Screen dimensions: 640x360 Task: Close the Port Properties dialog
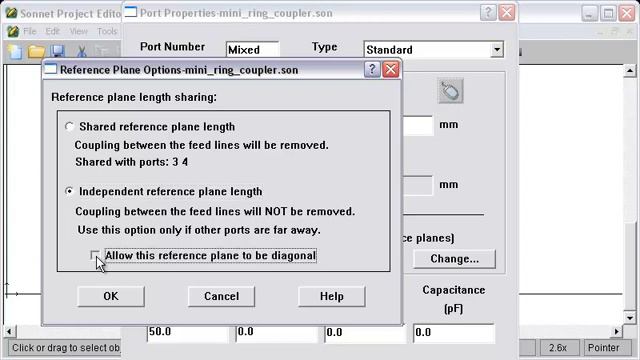point(507,13)
